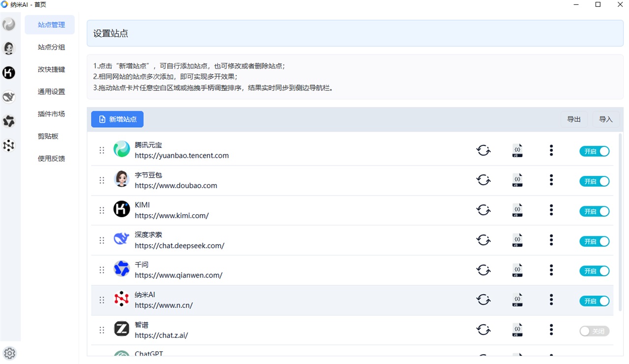
Task: Open Doubao avatar icon in left sidebar
Action: point(9,48)
